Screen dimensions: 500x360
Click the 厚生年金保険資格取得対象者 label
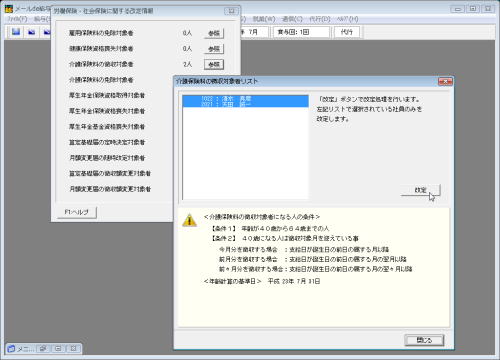(107, 95)
